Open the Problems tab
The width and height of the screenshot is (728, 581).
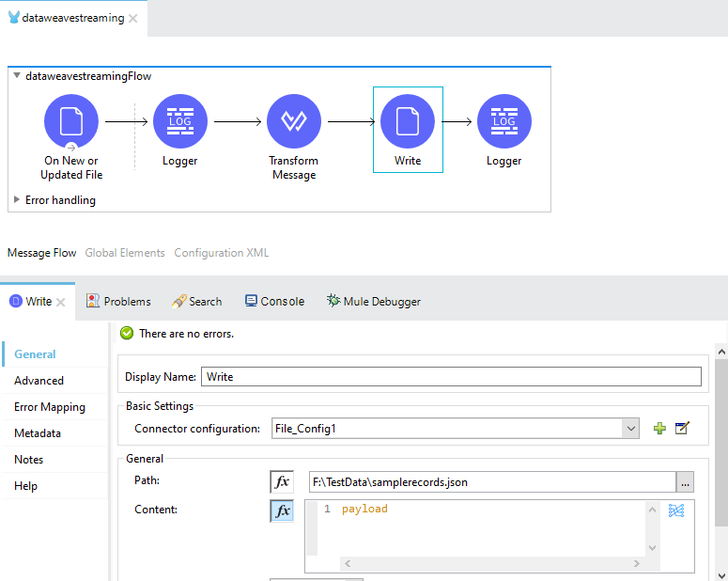(118, 301)
